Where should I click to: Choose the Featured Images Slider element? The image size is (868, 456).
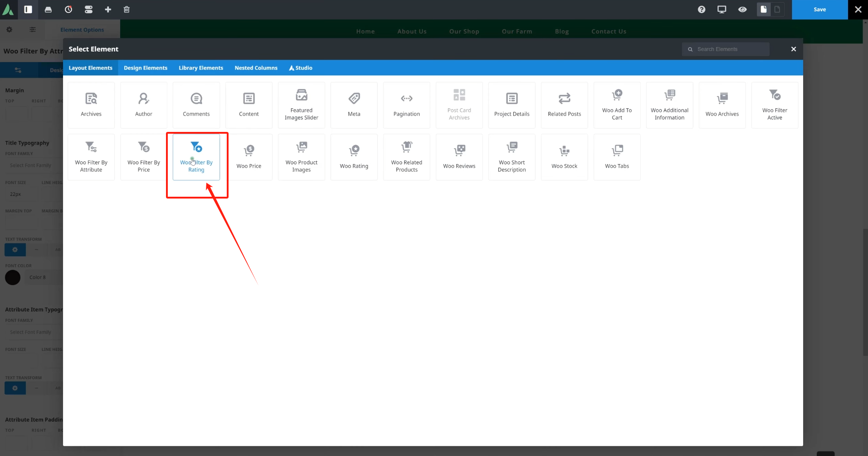click(301, 105)
